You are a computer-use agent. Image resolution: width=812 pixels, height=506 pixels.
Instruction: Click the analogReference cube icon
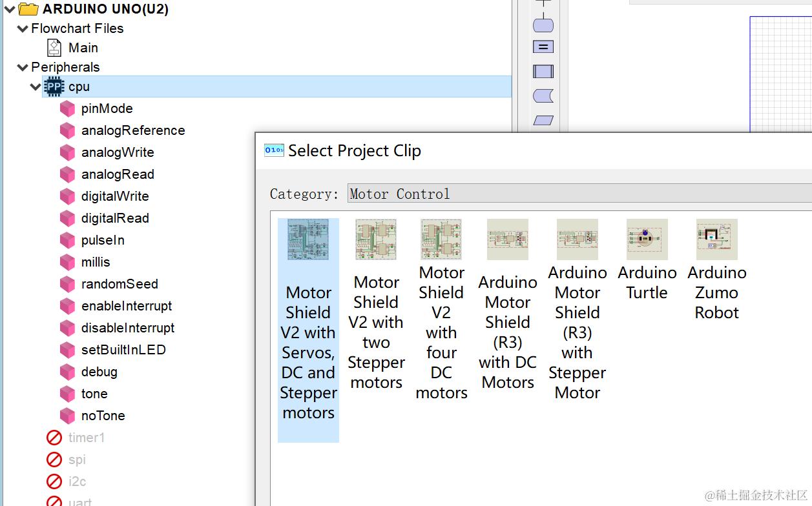click(68, 131)
